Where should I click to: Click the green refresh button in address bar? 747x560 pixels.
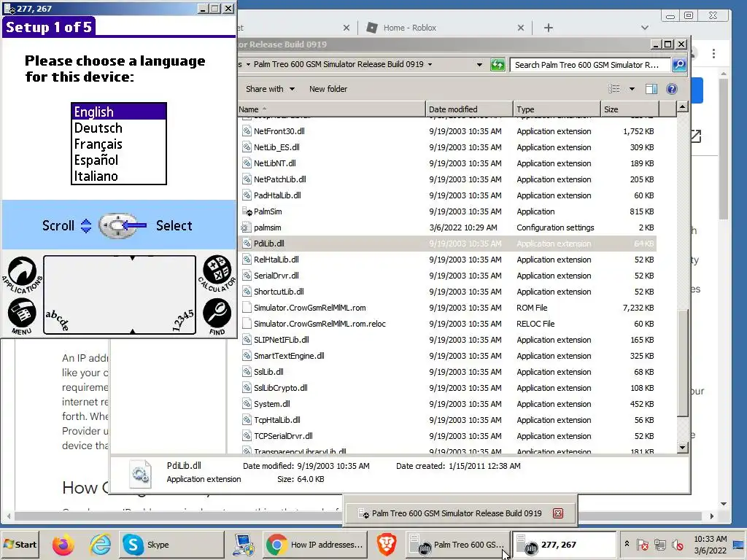[x=498, y=65]
